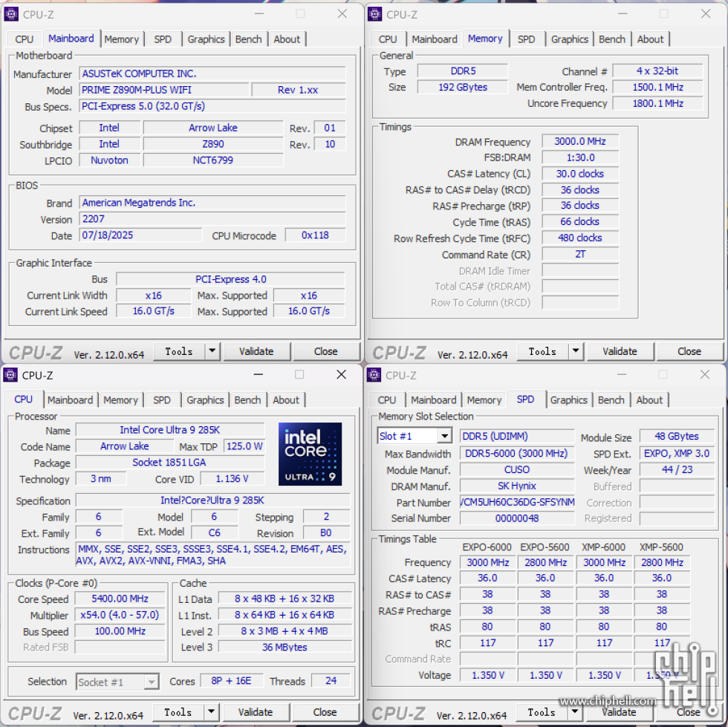Open the Socket #1 selection dropdown

point(151,682)
